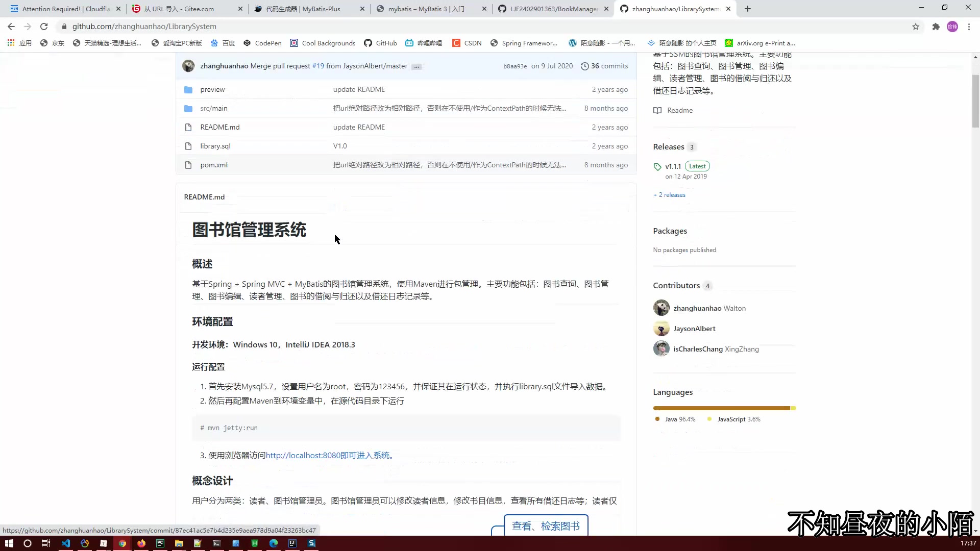Click the Readme book icon in sidebar

pyautogui.click(x=657, y=110)
